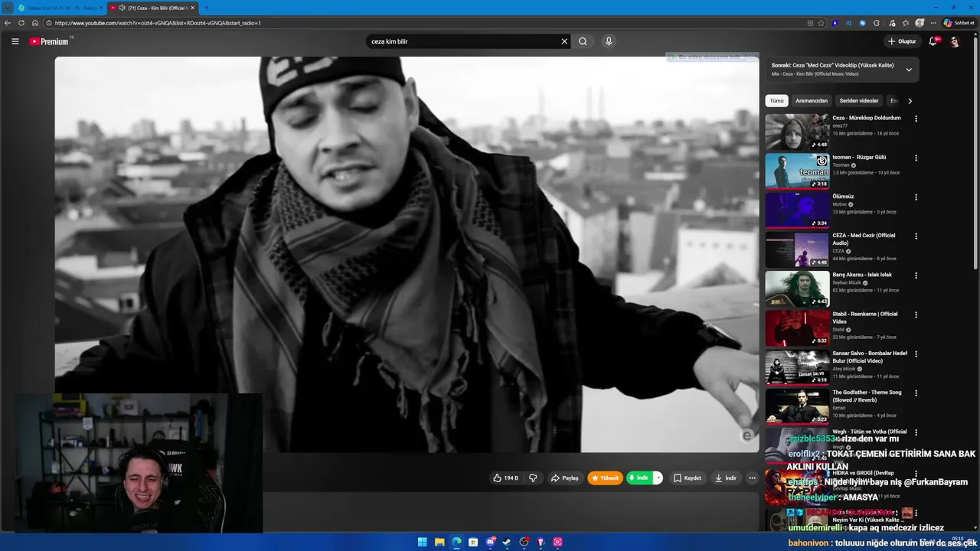Open options for Ceza - Mürekkep Doldurdum

(x=916, y=119)
